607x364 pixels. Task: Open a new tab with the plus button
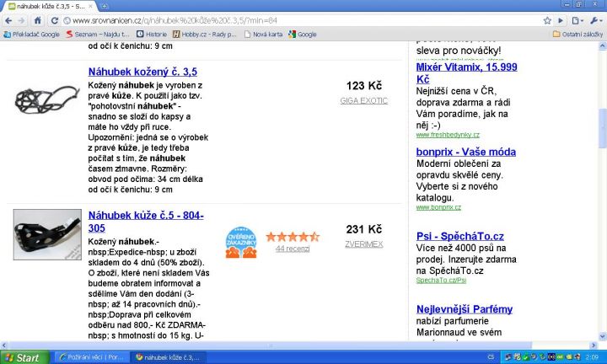tap(105, 6)
